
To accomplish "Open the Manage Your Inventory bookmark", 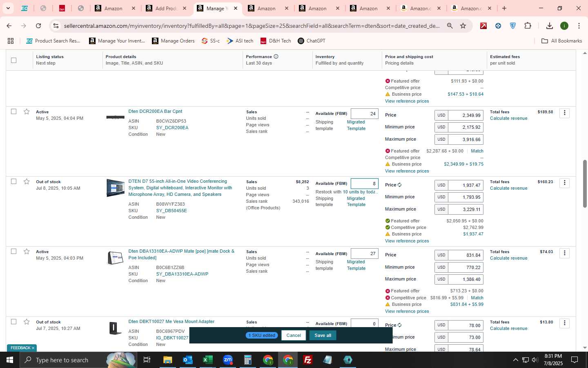I will pyautogui.click(x=117, y=41).
